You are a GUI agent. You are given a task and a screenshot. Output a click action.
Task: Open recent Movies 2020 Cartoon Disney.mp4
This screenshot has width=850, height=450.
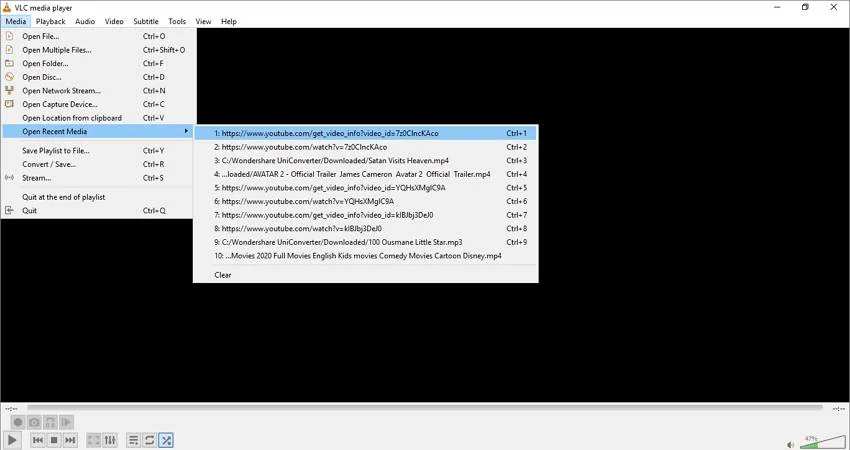tap(365, 255)
